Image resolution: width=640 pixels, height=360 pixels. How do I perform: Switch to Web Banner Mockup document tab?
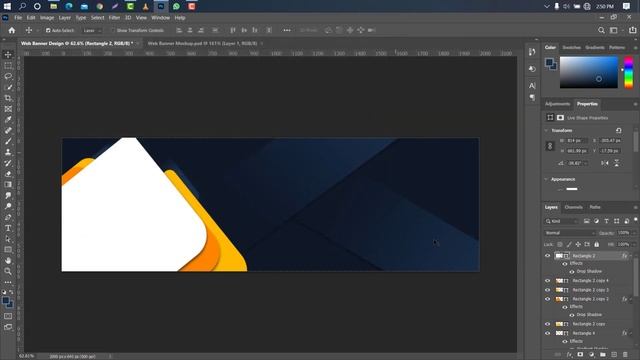coord(202,43)
